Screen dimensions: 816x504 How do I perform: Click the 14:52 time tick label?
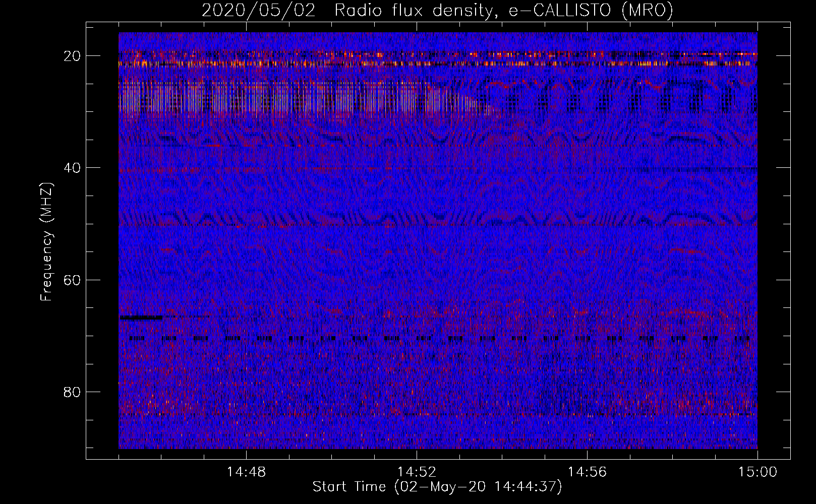417,472
